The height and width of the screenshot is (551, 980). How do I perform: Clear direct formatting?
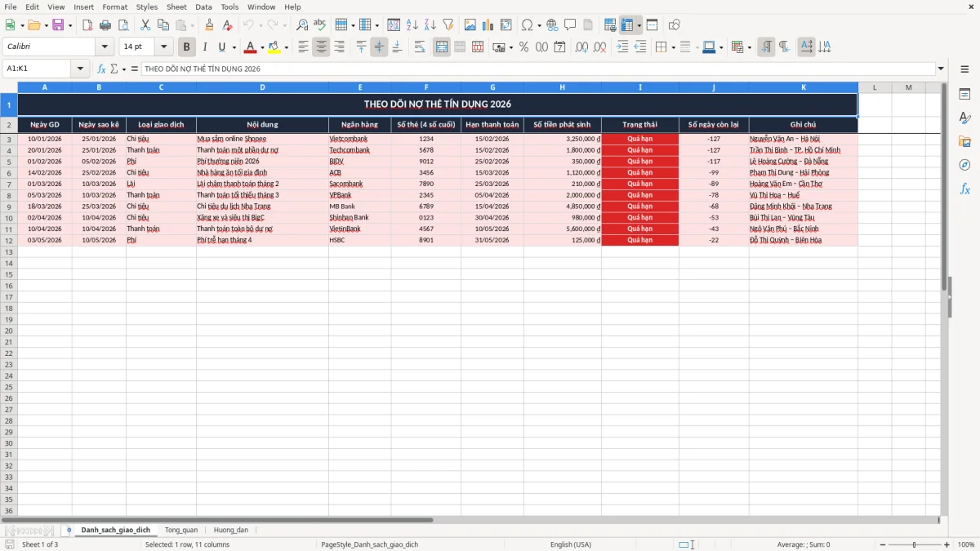228,25
